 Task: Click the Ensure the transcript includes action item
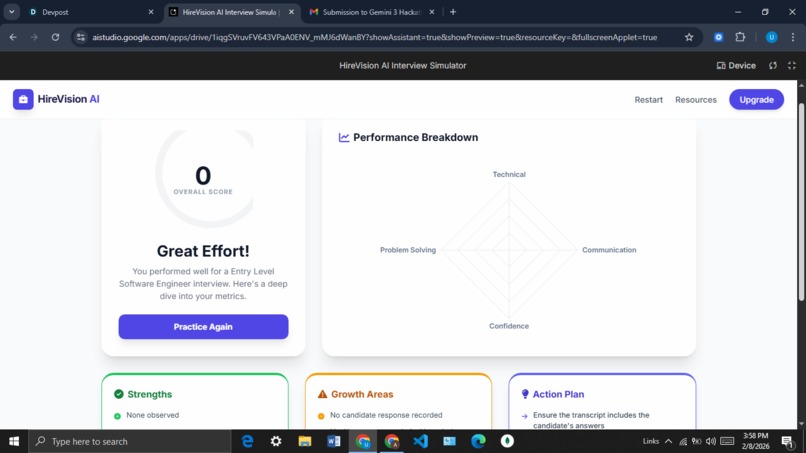point(591,420)
